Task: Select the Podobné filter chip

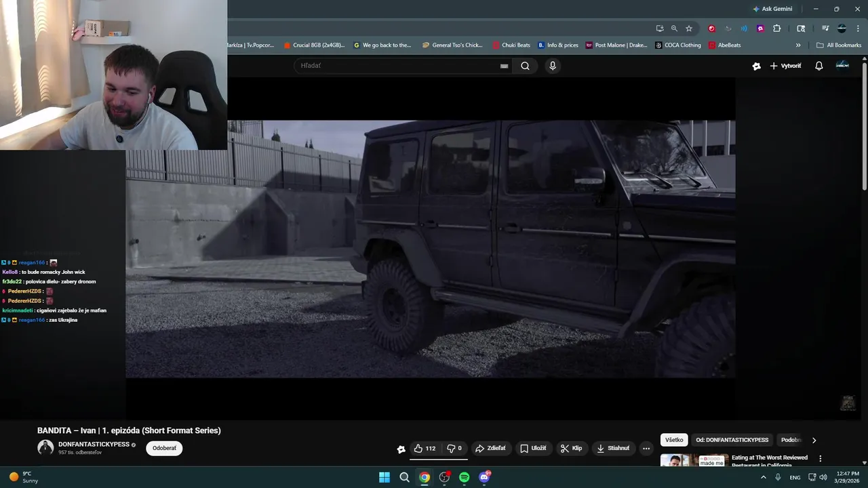Action: 791,440
